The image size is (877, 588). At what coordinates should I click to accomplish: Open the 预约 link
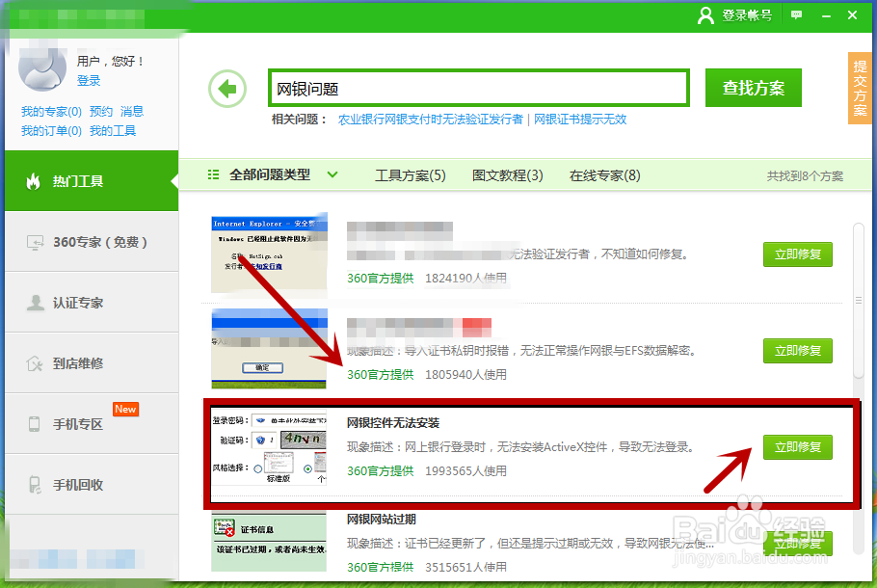[100, 111]
